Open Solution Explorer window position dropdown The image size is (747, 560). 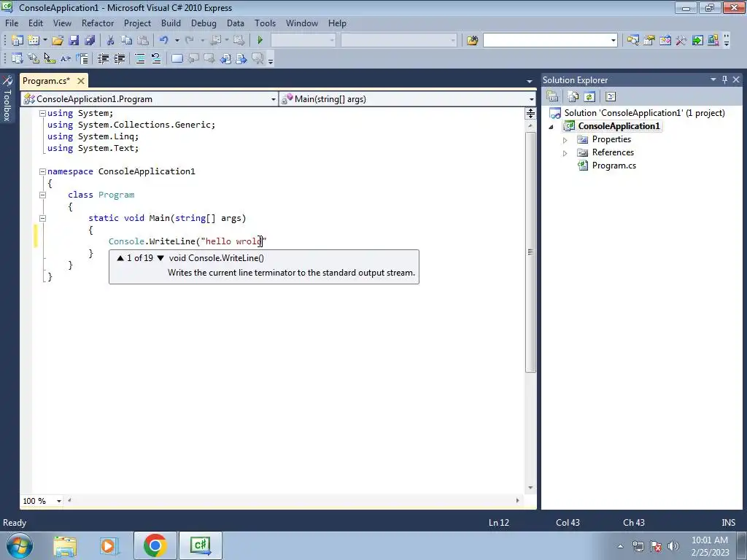[713, 79]
